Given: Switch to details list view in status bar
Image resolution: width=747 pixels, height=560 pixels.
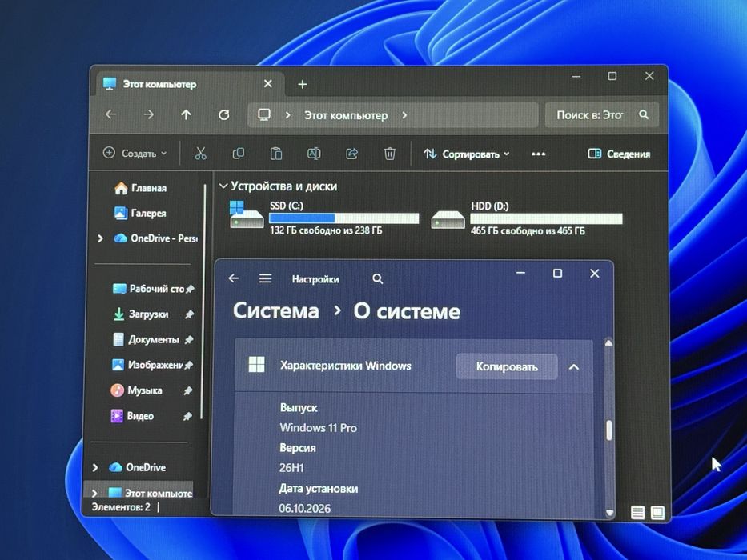Looking at the screenshot, I should click(x=637, y=512).
